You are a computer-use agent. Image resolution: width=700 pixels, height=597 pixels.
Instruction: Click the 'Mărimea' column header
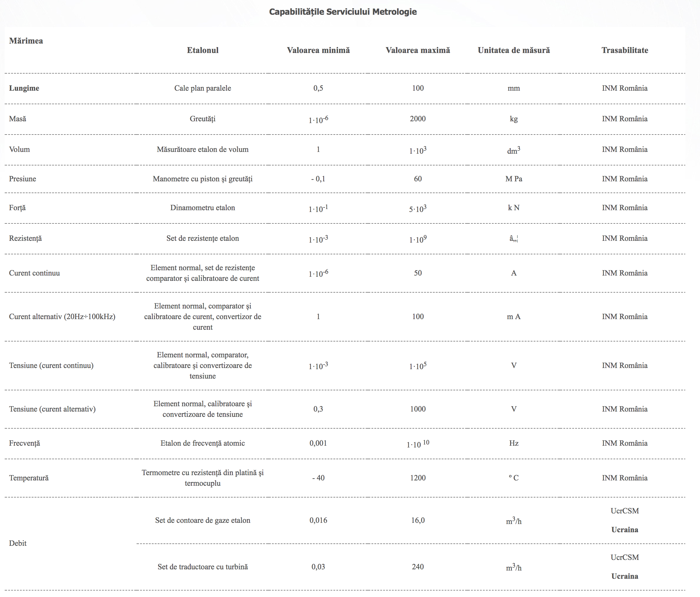pos(26,41)
